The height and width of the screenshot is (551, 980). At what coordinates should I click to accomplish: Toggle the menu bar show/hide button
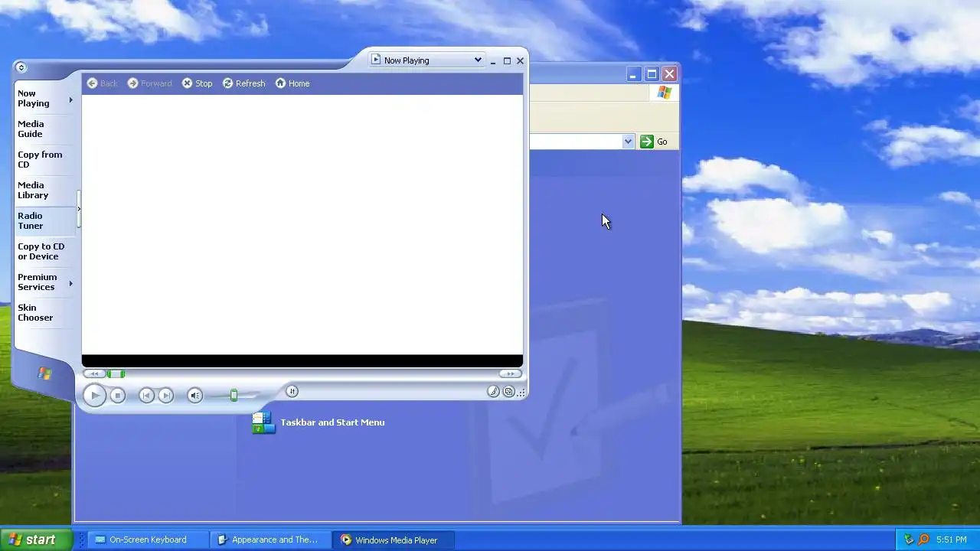pos(21,67)
